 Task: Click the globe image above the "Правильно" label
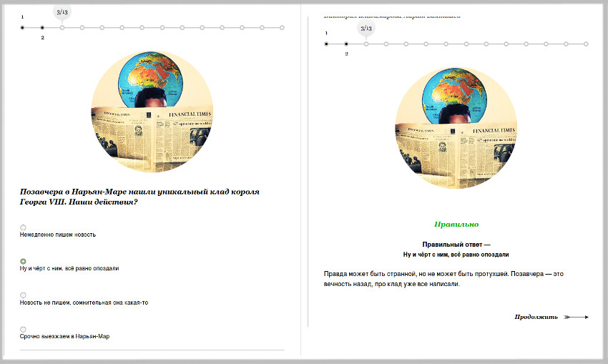pos(456,129)
